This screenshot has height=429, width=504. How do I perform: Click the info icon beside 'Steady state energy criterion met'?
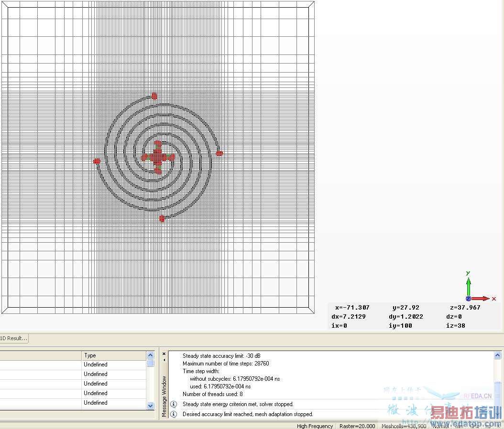click(x=174, y=404)
